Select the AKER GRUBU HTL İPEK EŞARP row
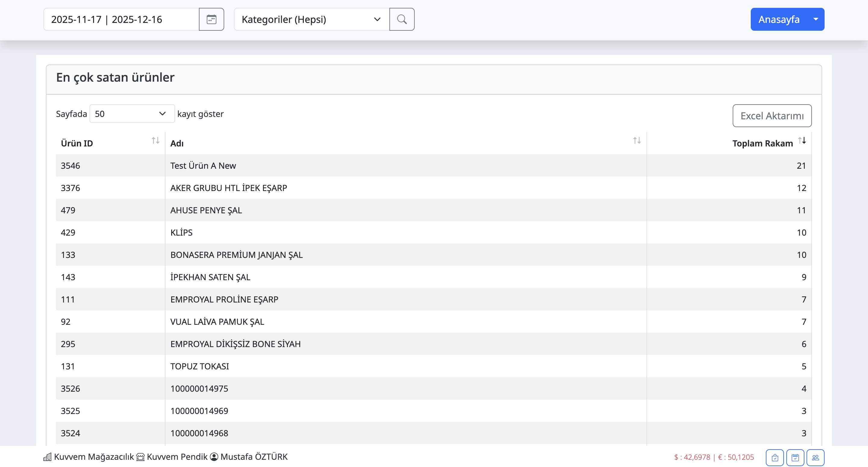Image resolution: width=868 pixels, height=467 pixels. click(x=228, y=188)
